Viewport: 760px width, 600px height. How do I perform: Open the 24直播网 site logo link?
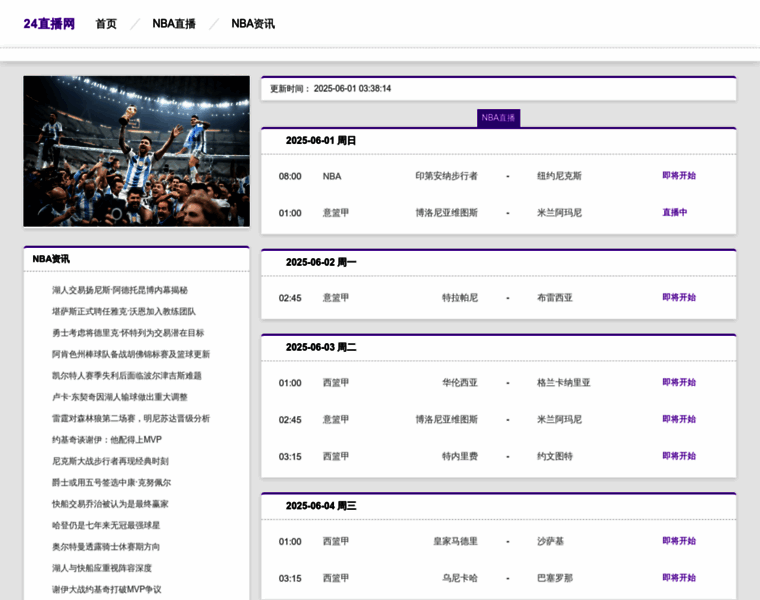pyautogui.click(x=49, y=24)
